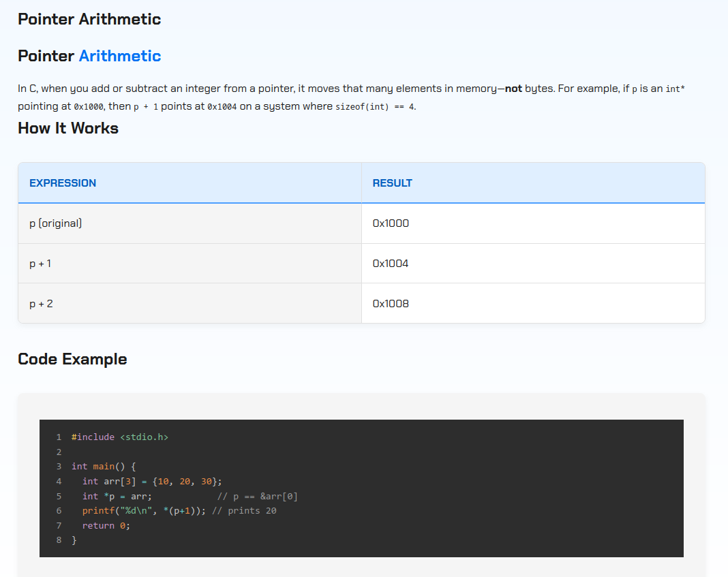
Task: Click the 'p + 2' table cell
Action: [x=190, y=303]
